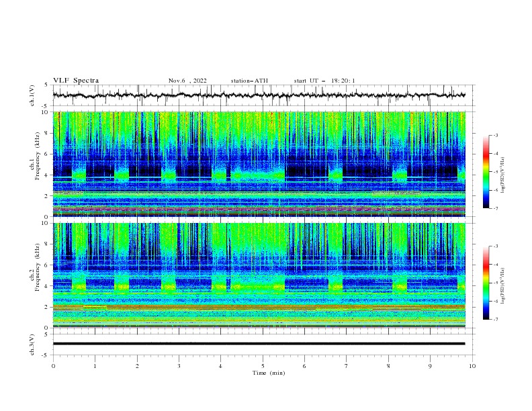Click the 'ch.3(V)' axis label
This screenshot has height=411, width=532.
pyautogui.click(x=32, y=345)
